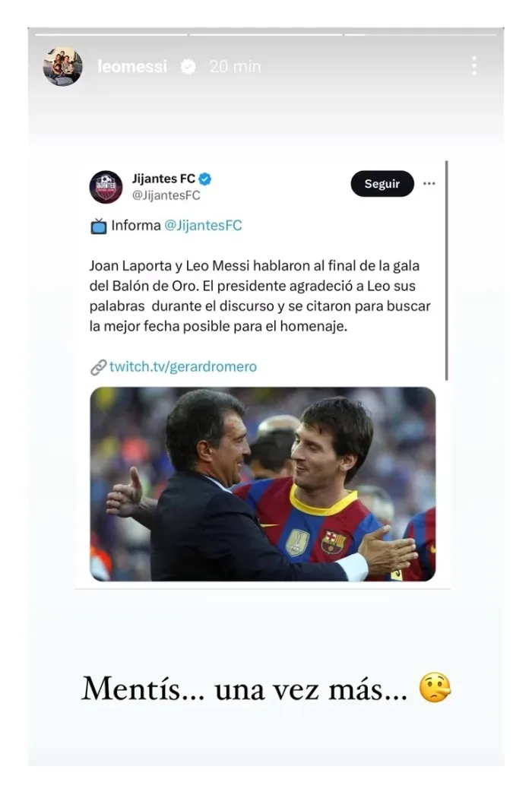Open the @JijantesFC mention after Informa
This screenshot has width=532, height=798.
203,226
